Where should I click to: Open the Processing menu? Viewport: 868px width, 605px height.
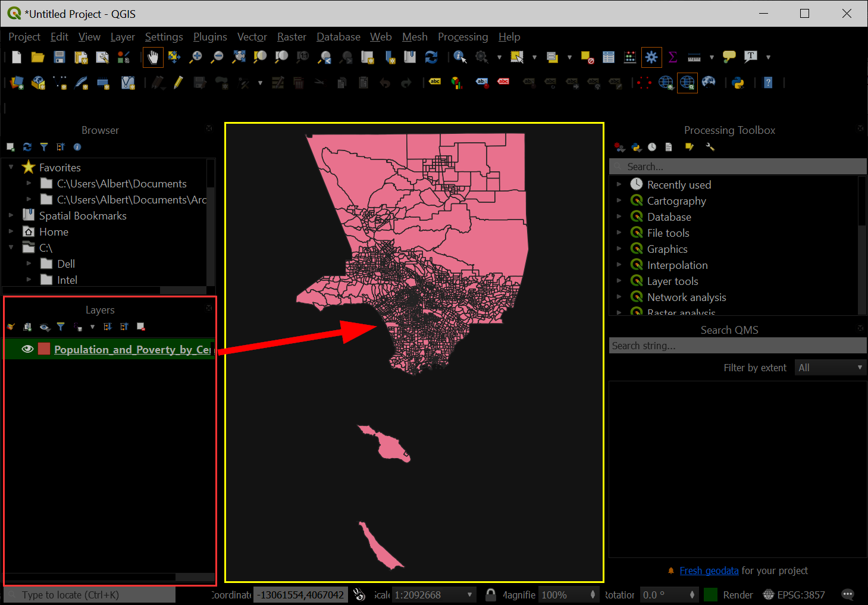pos(462,37)
